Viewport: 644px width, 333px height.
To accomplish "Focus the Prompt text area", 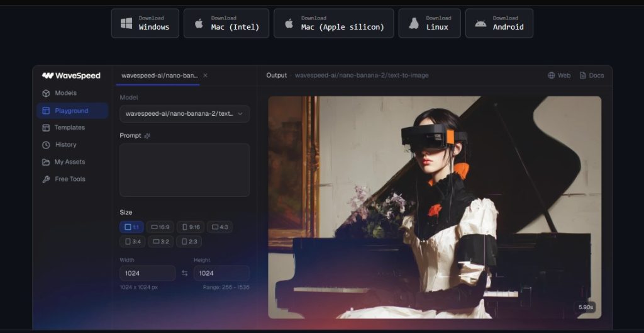I will (184, 170).
